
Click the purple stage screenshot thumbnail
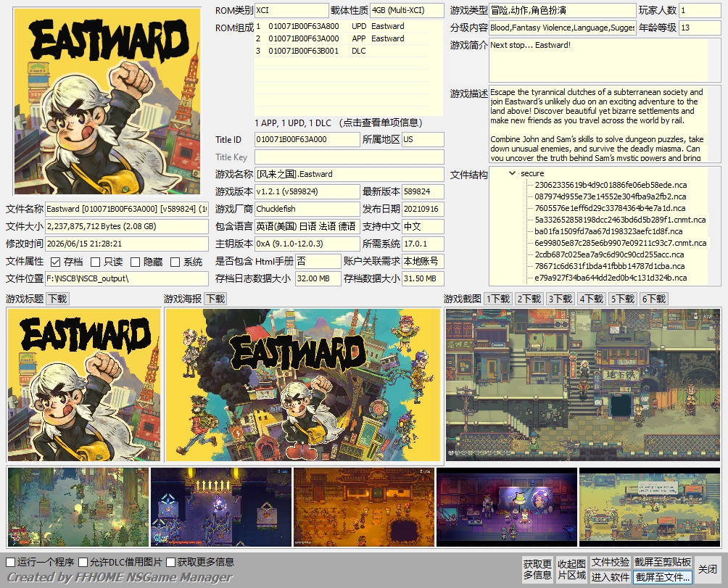(x=507, y=507)
